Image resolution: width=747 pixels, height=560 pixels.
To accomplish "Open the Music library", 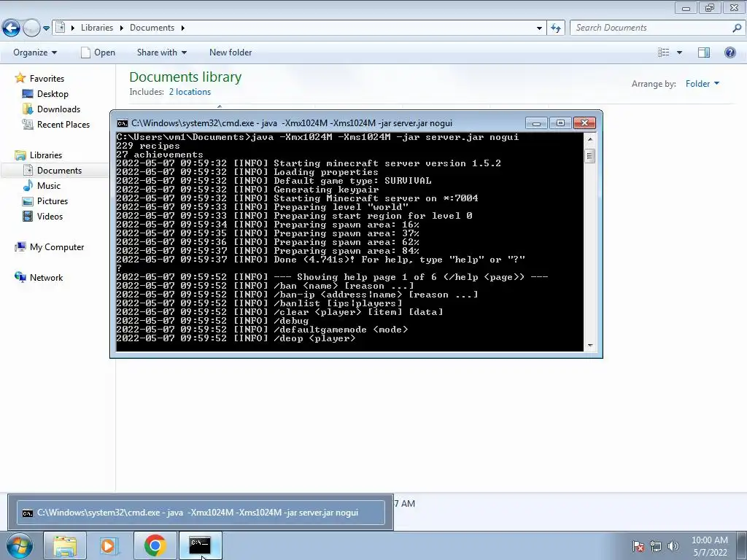I will pyautogui.click(x=49, y=186).
